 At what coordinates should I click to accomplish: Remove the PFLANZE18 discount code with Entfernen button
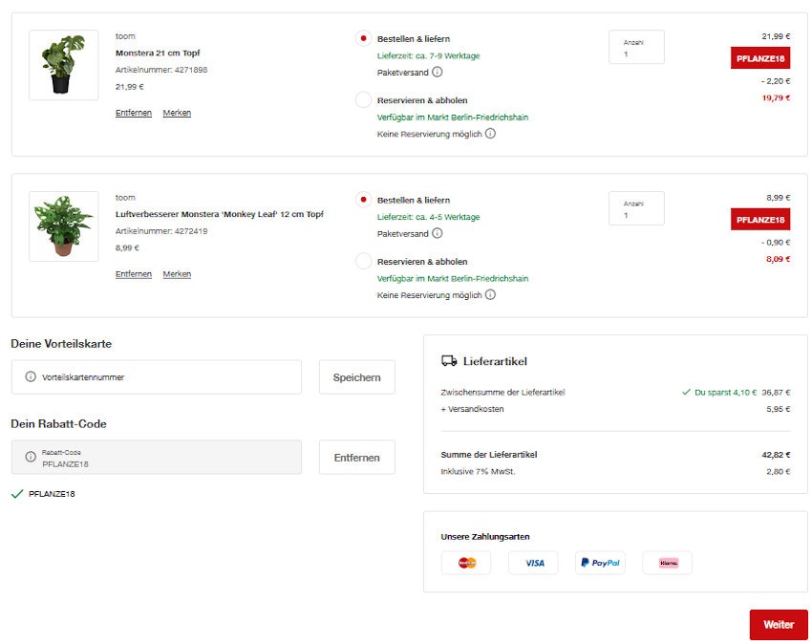tap(356, 458)
